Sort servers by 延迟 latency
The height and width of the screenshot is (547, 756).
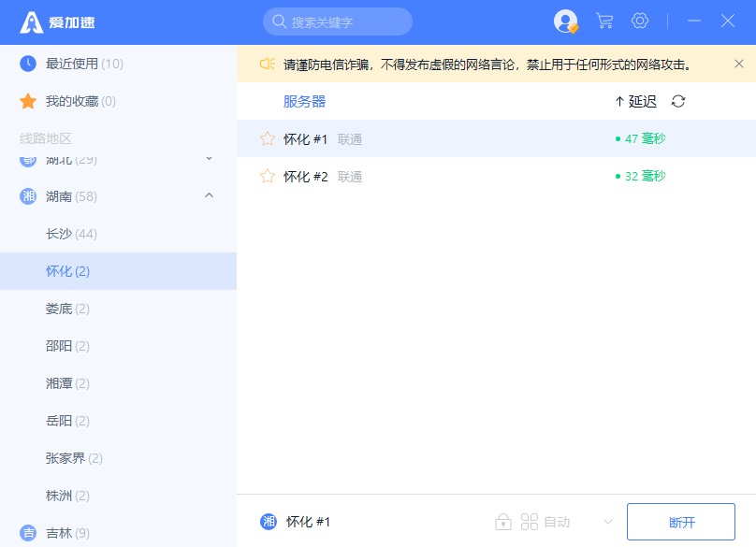coord(636,101)
